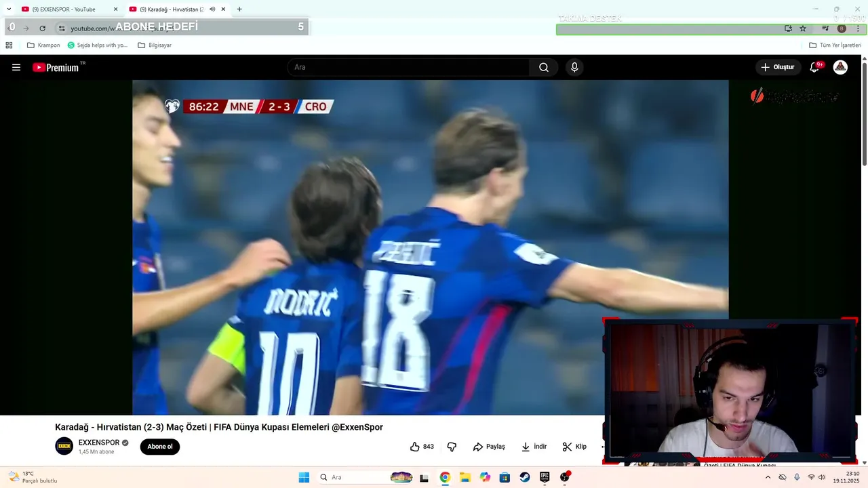
Task: Share video with Paylaş button
Action: (489, 447)
